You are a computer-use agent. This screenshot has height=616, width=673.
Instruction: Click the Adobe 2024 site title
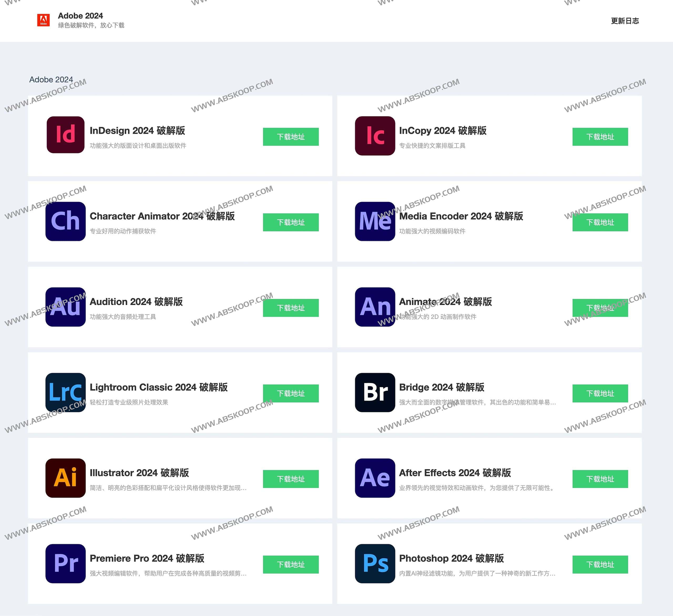point(80,16)
